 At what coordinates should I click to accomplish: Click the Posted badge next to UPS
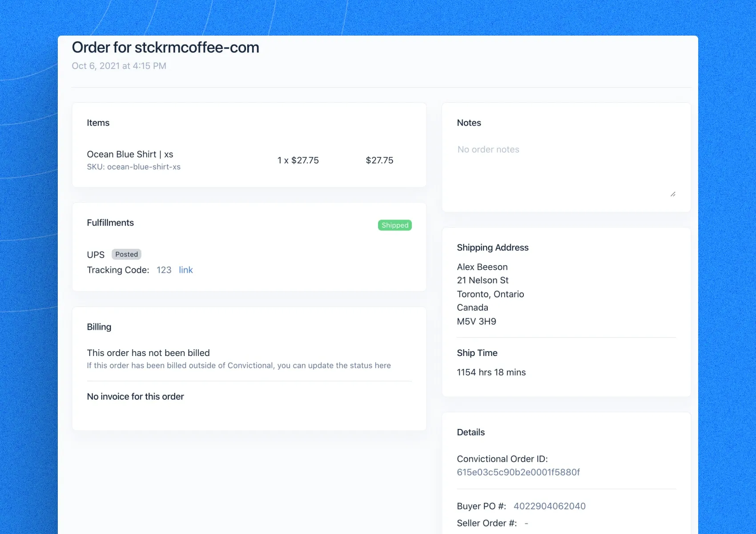click(x=126, y=254)
